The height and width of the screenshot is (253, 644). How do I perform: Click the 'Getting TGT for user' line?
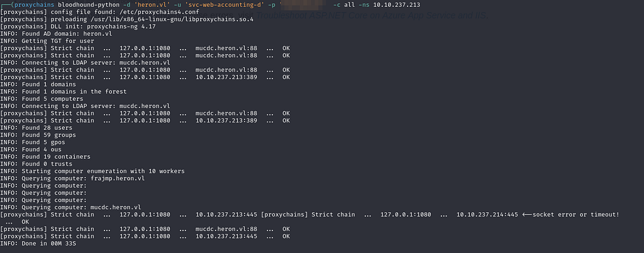tap(47, 41)
